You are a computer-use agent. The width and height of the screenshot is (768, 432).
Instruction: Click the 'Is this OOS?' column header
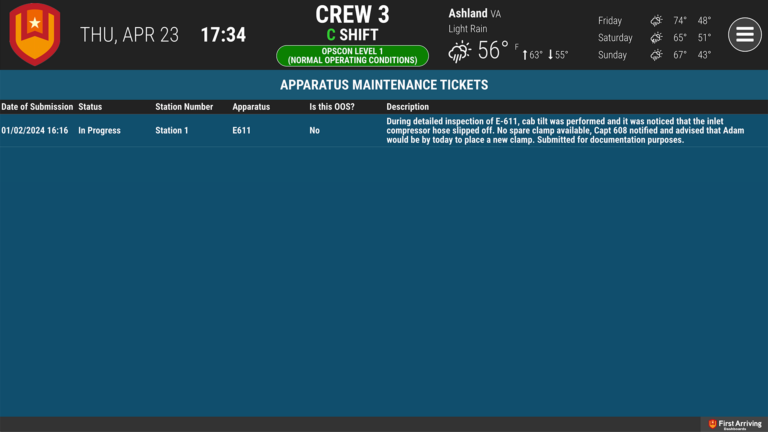click(332, 107)
